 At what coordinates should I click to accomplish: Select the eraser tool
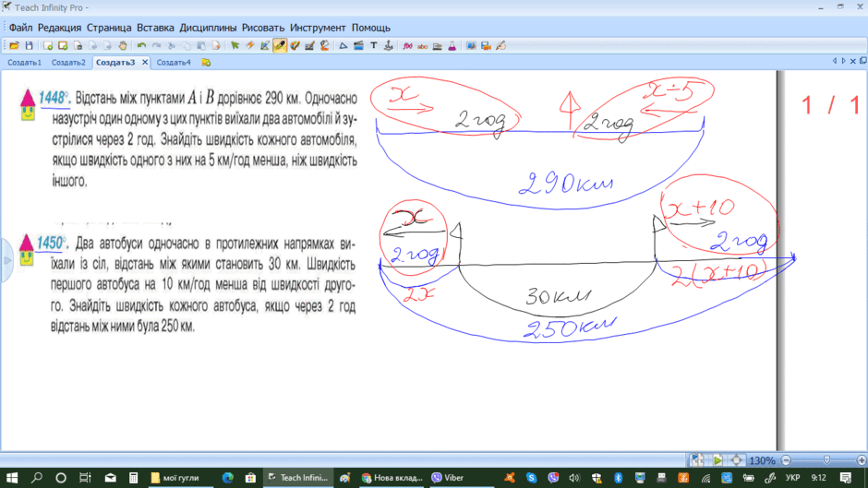click(x=250, y=46)
